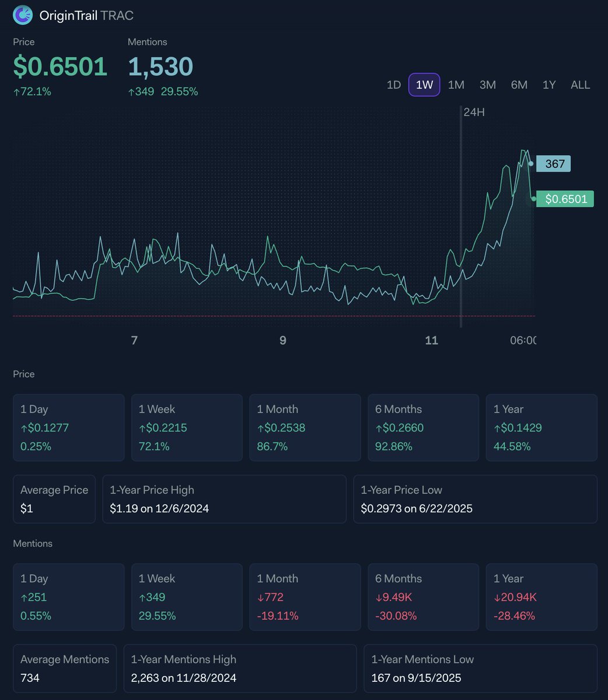Open the Price 1 Week card
Screen dimensions: 608x700
click(187, 428)
